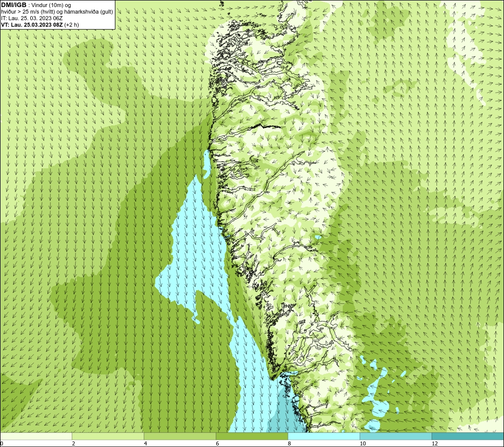
Task: Click the scale label '8'
Action: [x=290, y=444]
